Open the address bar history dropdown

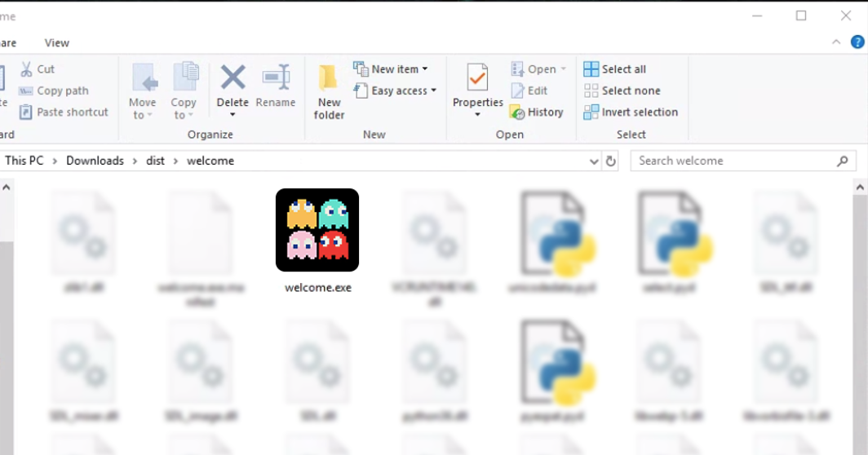click(x=594, y=161)
